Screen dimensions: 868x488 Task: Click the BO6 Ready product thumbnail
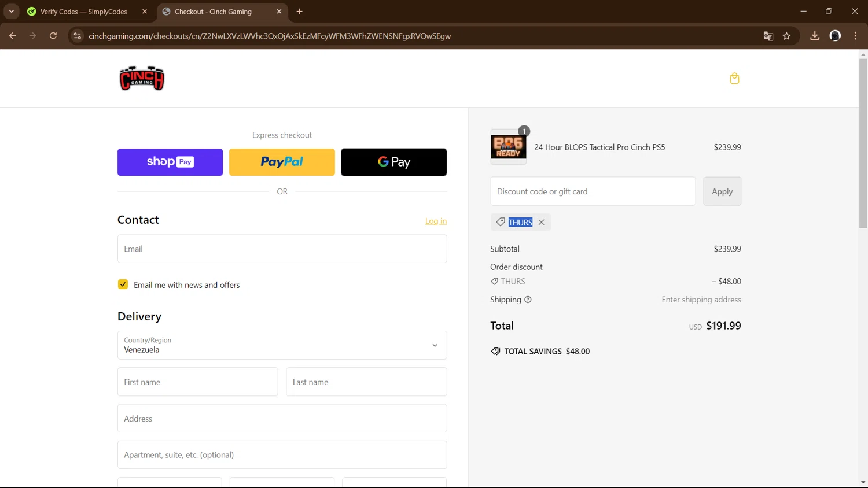pyautogui.click(x=509, y=147)
